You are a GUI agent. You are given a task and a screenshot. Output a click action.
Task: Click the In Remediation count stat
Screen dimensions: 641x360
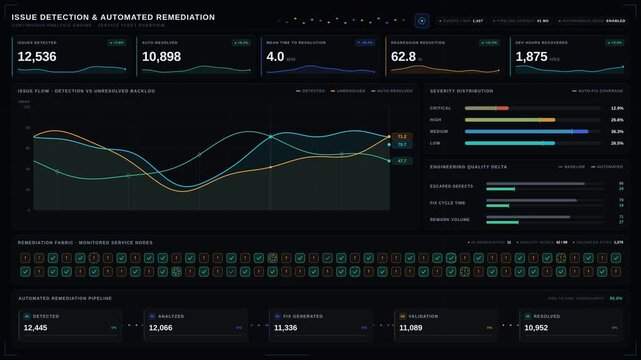pos(490,242)
